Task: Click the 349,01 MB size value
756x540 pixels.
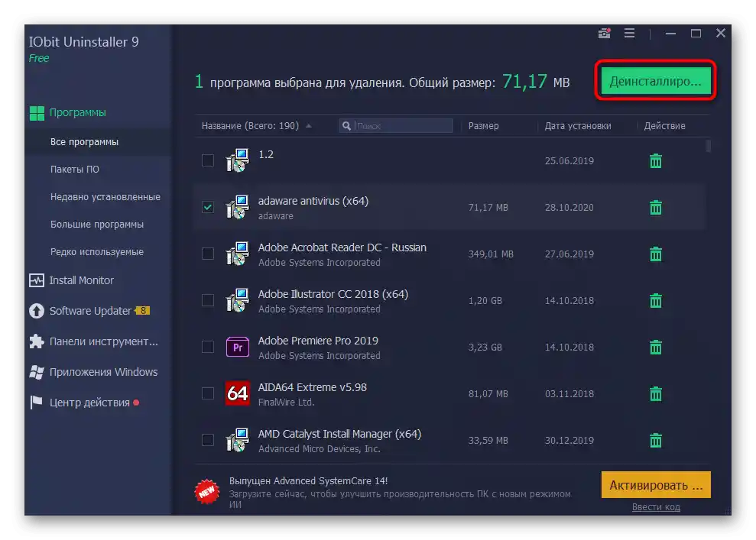Action: coord(490,254)
